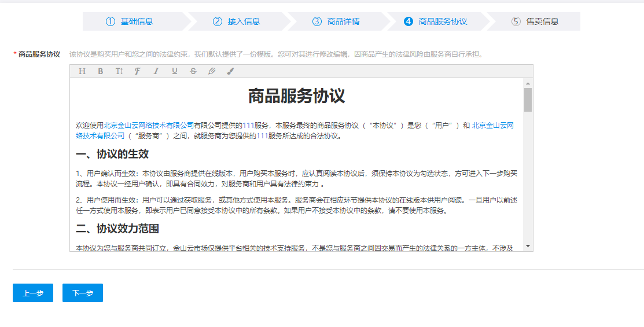Click the scrollbar down arrow in editor
This screenshot has height=327, width=644.
[x=528, y=246]
